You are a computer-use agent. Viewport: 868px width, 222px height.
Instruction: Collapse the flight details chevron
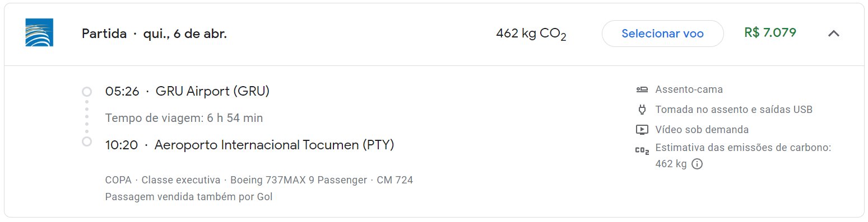coord(833,34)
